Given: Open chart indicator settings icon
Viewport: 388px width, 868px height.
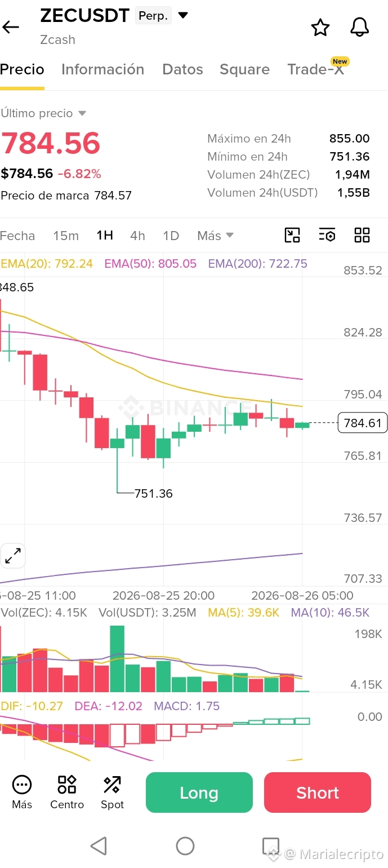Looking at the screenshot, I should 327,235.
